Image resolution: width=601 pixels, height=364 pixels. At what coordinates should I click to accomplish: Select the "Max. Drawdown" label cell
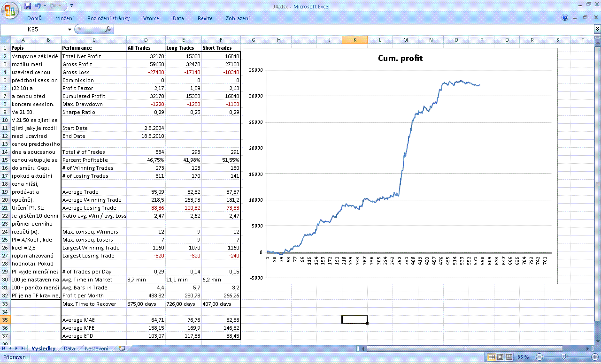[94, 104]
